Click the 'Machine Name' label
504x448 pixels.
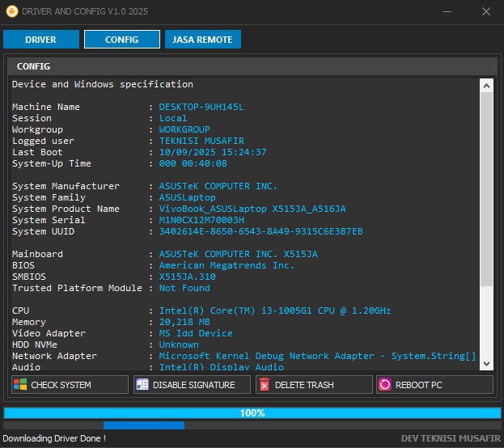[x=46, y=107]
